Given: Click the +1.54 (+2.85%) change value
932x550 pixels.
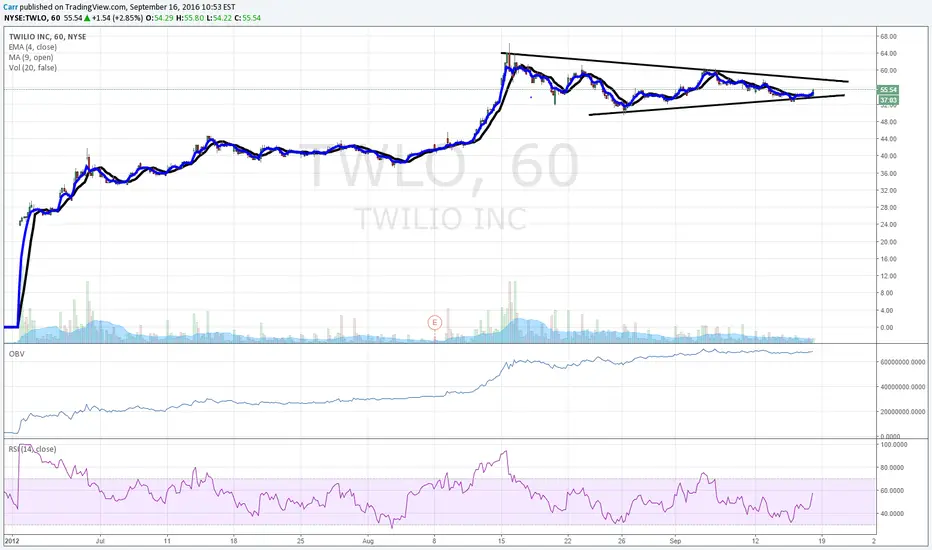Looking at the screenshot, I should tap(117, 18).
